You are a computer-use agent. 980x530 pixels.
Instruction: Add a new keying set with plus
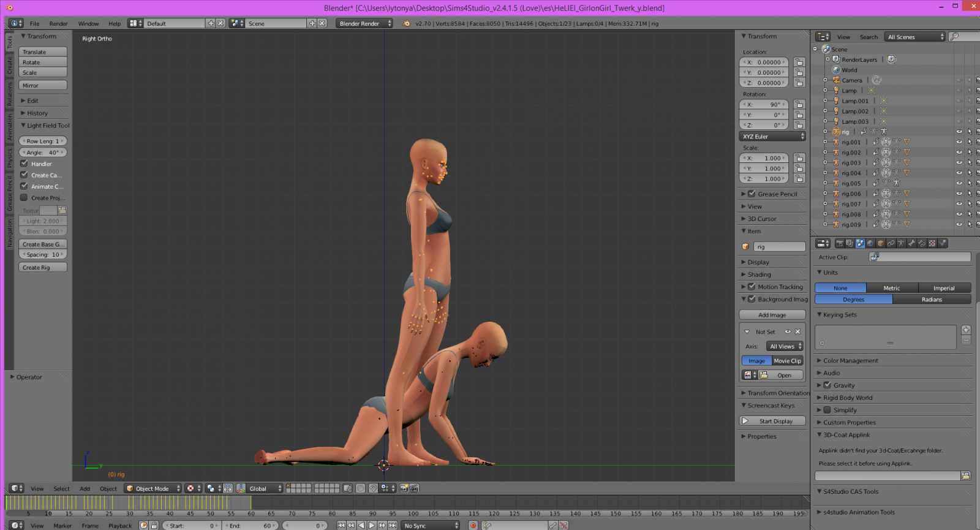point(966,330)
